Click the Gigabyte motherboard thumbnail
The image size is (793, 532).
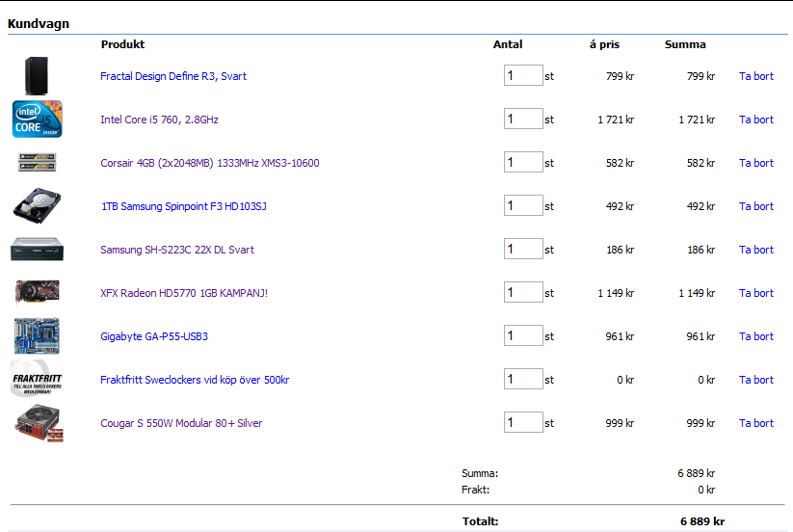pyautogui.click(x=38, y=335)
